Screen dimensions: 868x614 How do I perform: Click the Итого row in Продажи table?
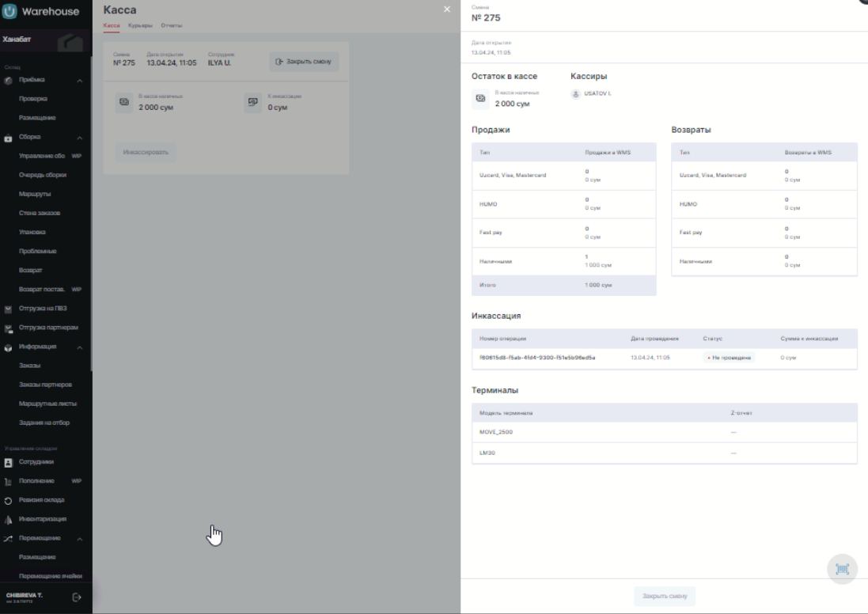563,285
